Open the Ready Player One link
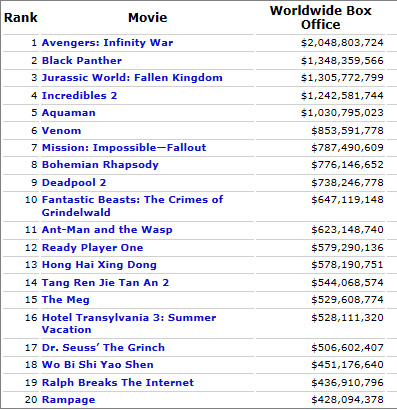 click(x=92, y=247)
